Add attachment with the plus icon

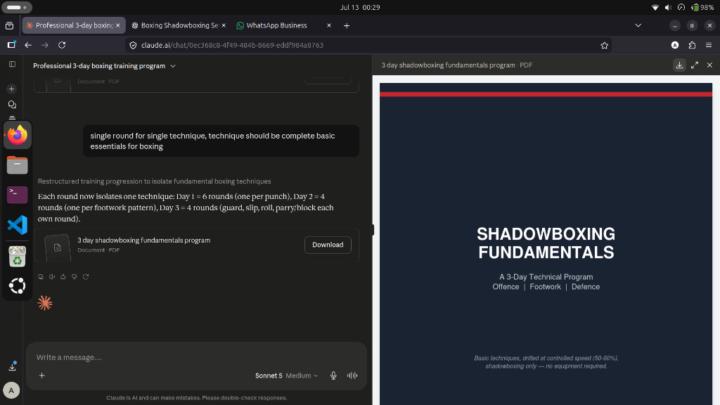(x=42, y=376)
